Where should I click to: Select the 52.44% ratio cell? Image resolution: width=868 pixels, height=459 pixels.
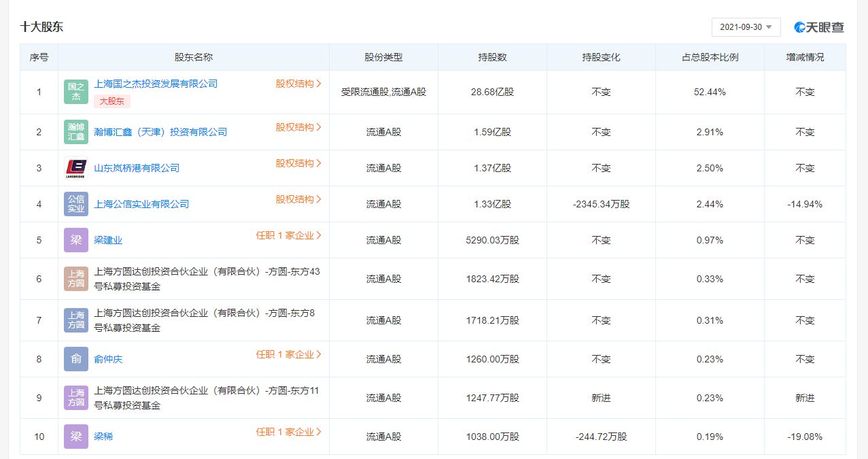[x=710, y=92]
